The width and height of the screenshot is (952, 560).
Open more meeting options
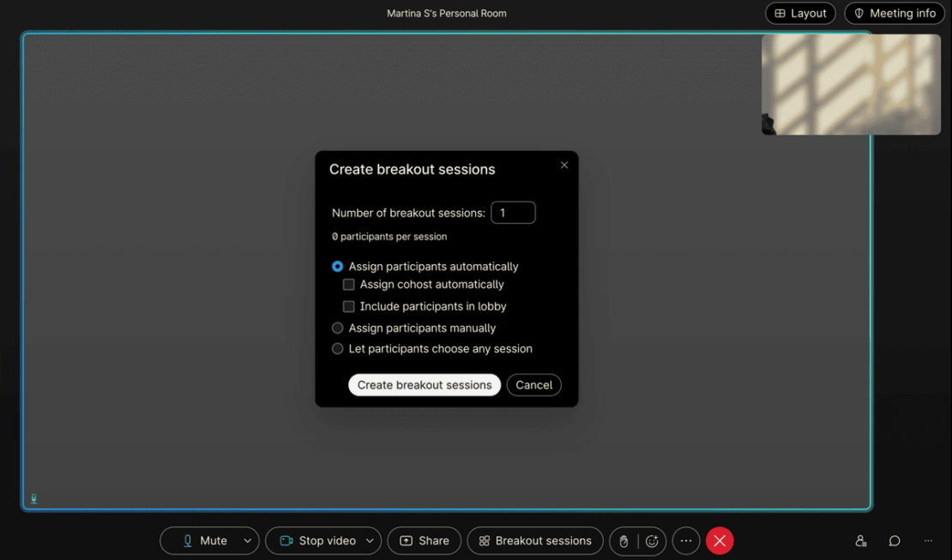685,540
